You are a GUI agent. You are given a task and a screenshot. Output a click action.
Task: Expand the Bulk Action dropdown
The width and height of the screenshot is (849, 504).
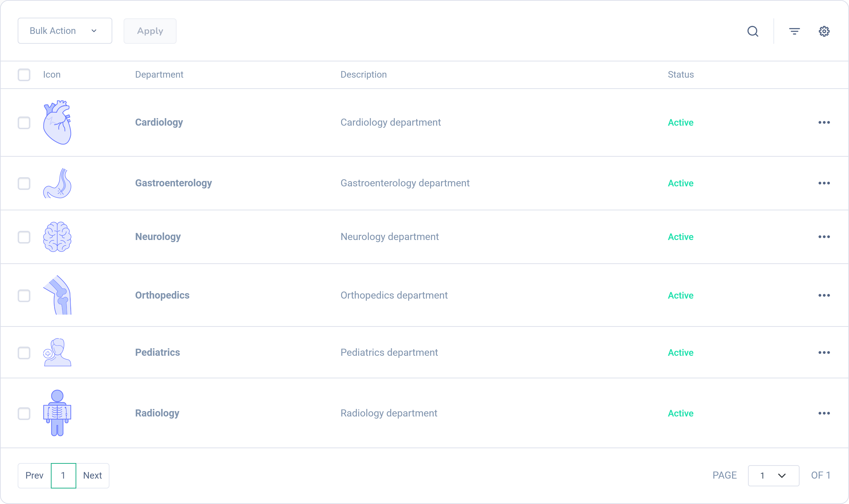point(65,31)
